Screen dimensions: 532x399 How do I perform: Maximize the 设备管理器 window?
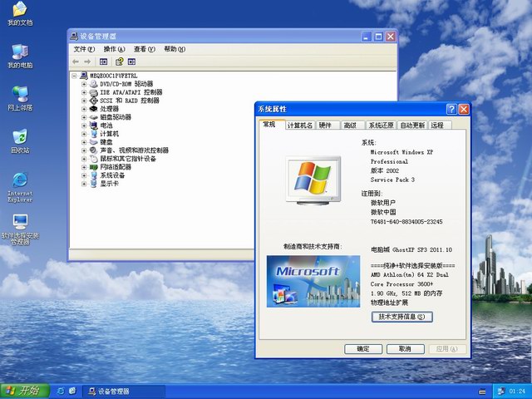tap(378, 37)
